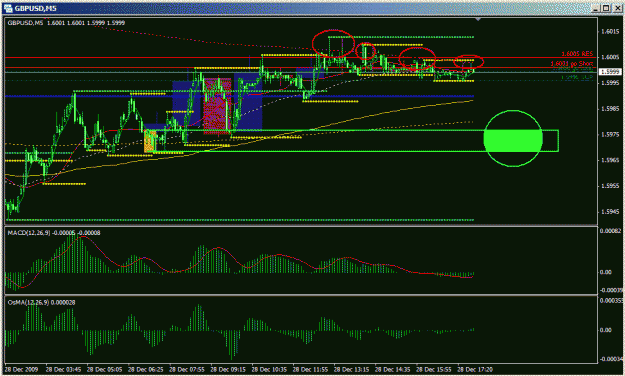Click the '28 Dec 03:45' time label
The image size is (625, 376).
[x=63, y=369]
